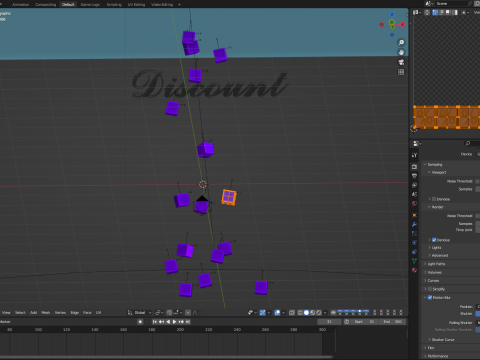Disable the Motion Blur checkbox
This screenshot has height=360, width=480.
click(x=430, y=297)
